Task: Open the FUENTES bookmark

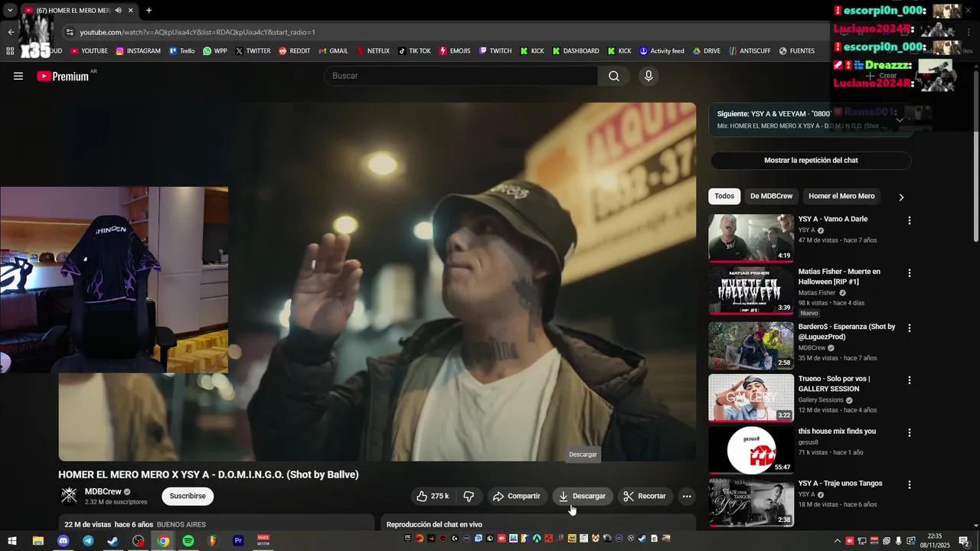Action: coord(797,51)
